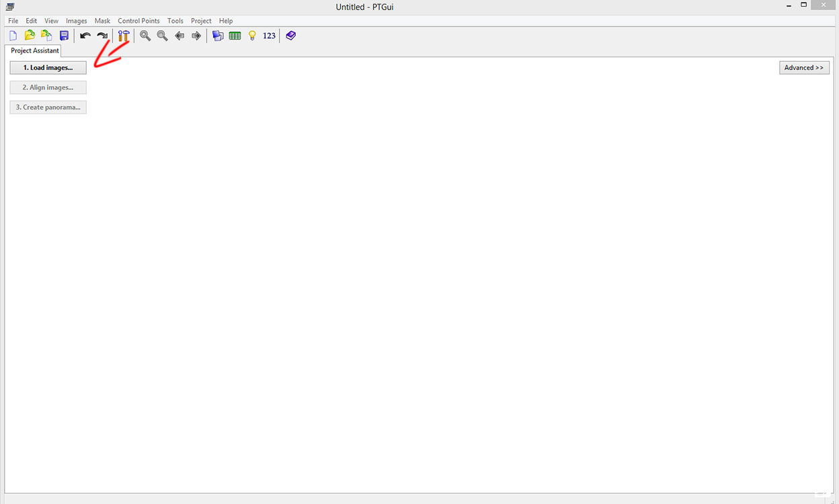The image size is (839, 504).
Task: Select the Project Assistant tab
Action: click(x=35, y=50)
